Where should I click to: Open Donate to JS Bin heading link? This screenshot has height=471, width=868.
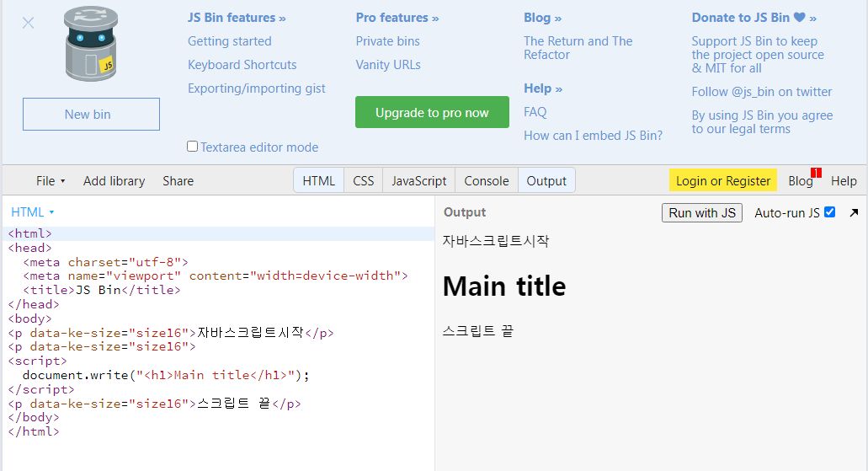click(754, 18)
